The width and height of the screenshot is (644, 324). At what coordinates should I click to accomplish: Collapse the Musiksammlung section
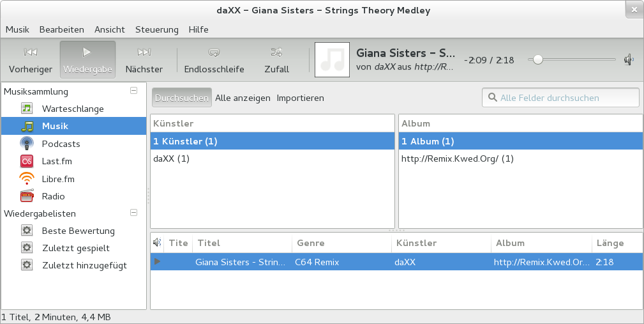[133, 91]
